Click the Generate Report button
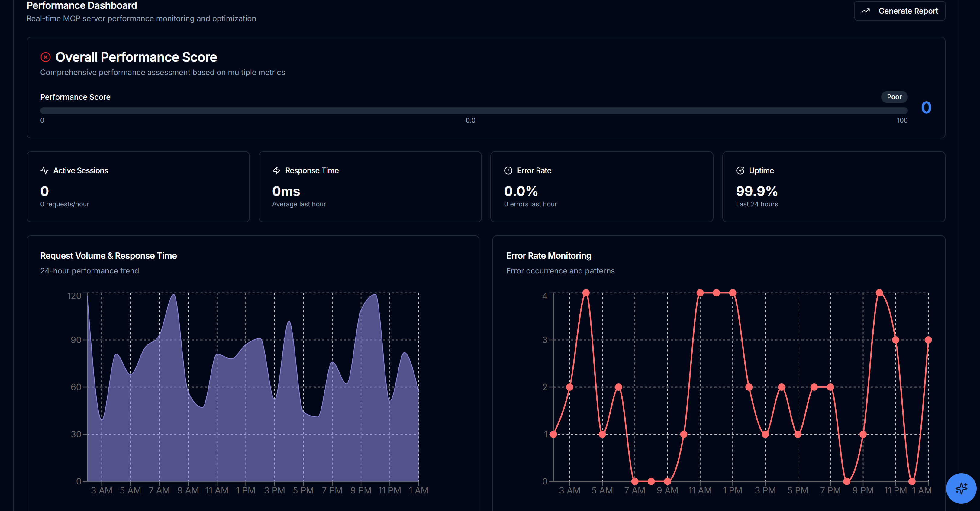 (899, 11)
